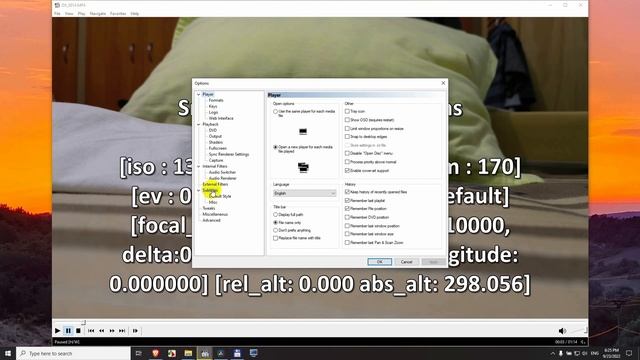Open the Help menu of the player
Image resolution: width=640 pixels, height=360 pixels.
(x=135, y=13)
